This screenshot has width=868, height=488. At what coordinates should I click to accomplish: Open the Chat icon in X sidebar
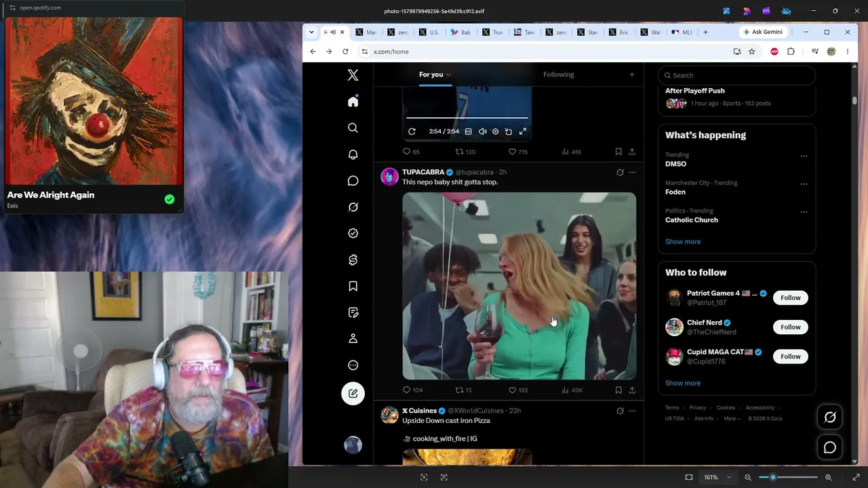pyautogui.click(x=353, y=181)
